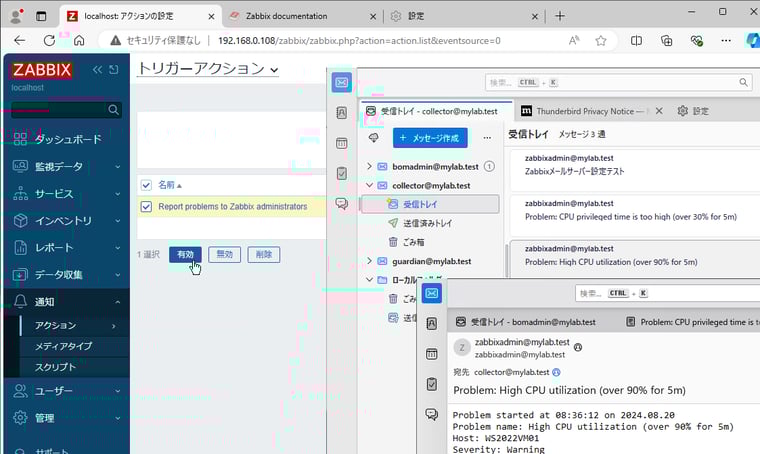Open the Thunderbird mail space icon in the upper window
This screenshot has width=760, height=454.
coord(342,83)
